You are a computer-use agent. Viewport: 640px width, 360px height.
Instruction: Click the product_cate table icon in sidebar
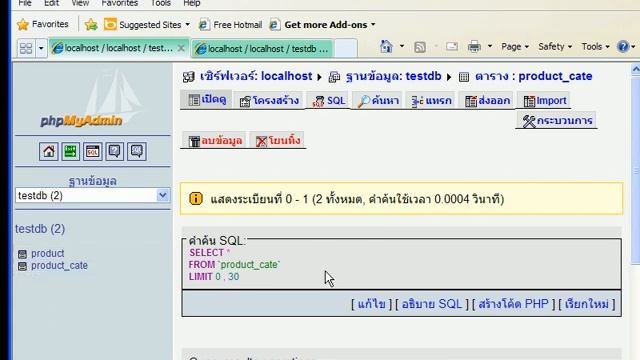22,266
